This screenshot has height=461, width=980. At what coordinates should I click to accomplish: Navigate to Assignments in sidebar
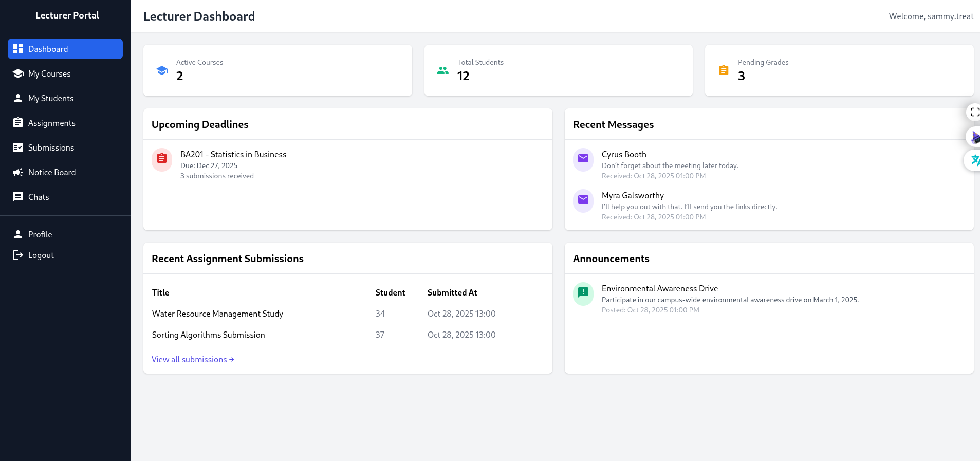point(51,123)
